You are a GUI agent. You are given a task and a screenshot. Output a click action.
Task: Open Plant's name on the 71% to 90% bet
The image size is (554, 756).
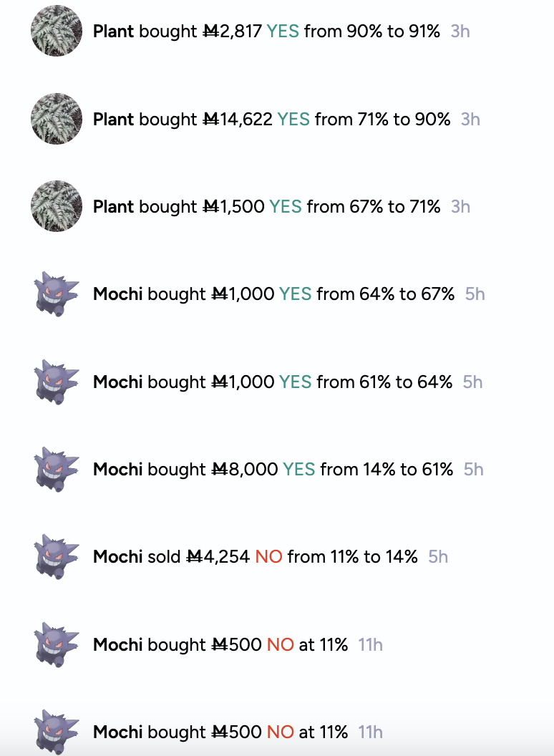click(x=113, y=119)
